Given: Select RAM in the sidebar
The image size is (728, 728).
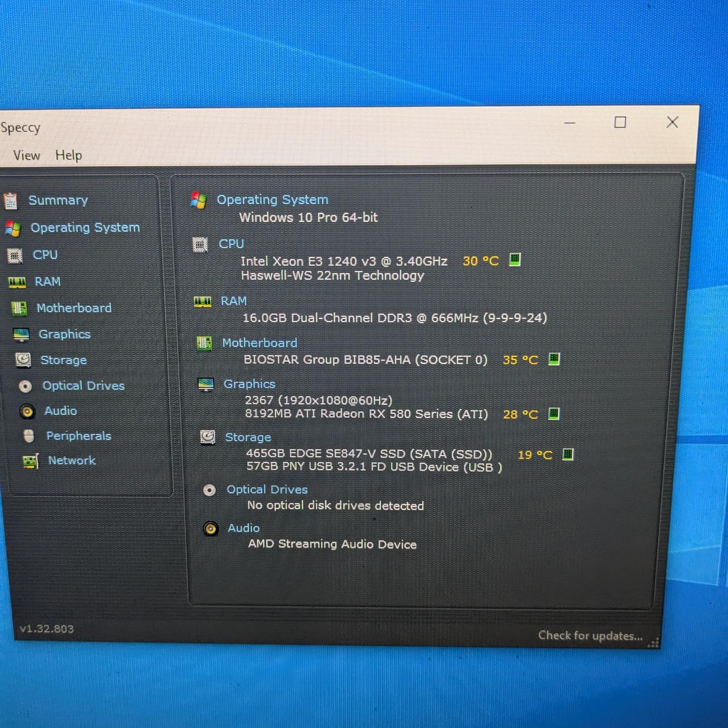Looking at the screenshot, I should (x=48, y=282).
